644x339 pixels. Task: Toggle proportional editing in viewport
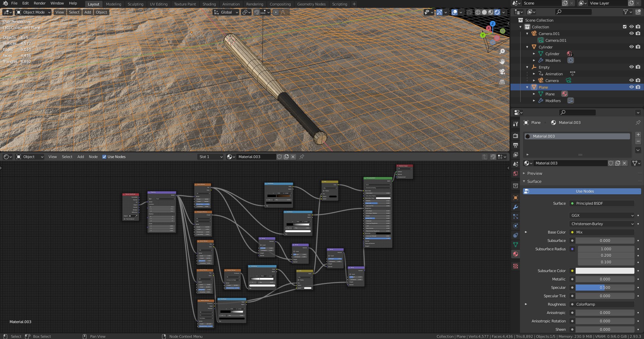click(x=276, y=12)
